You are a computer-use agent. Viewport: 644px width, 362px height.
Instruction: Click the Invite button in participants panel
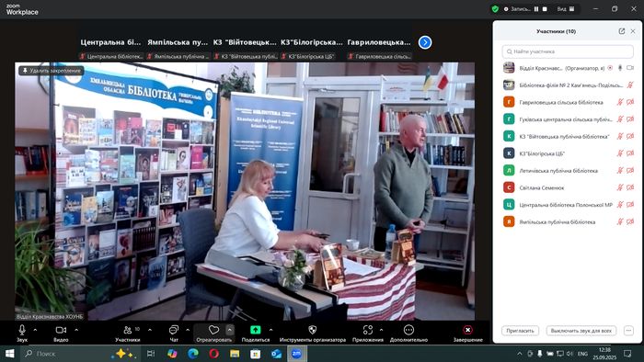pyautogui.click(x=520, y=331)
